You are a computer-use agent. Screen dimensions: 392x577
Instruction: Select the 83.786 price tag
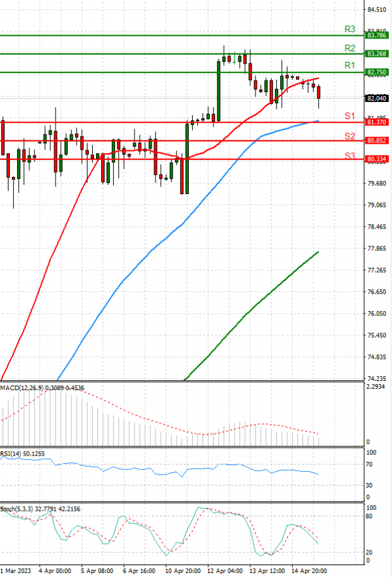(x=376, y=35)
